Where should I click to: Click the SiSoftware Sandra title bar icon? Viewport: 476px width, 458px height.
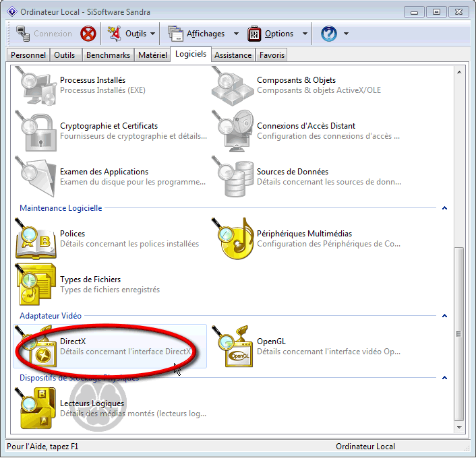[12, 12]
